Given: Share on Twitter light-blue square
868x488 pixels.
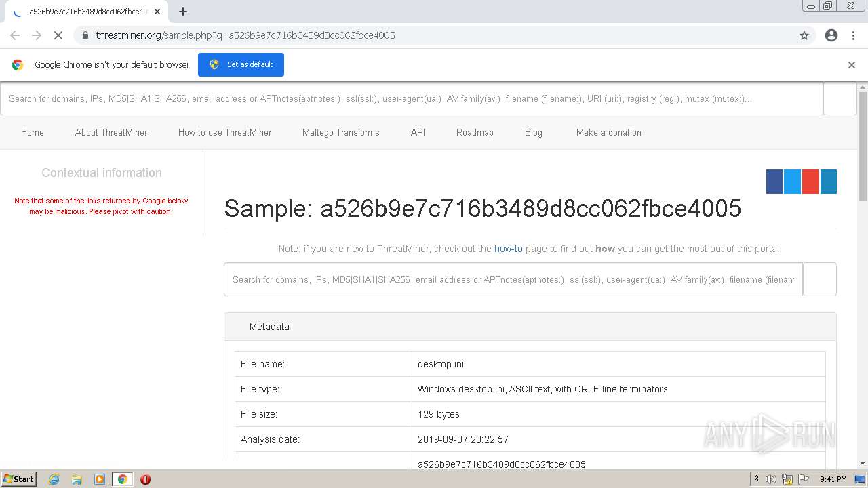Looking at the screenshot, I should click(x=792, y=182).
